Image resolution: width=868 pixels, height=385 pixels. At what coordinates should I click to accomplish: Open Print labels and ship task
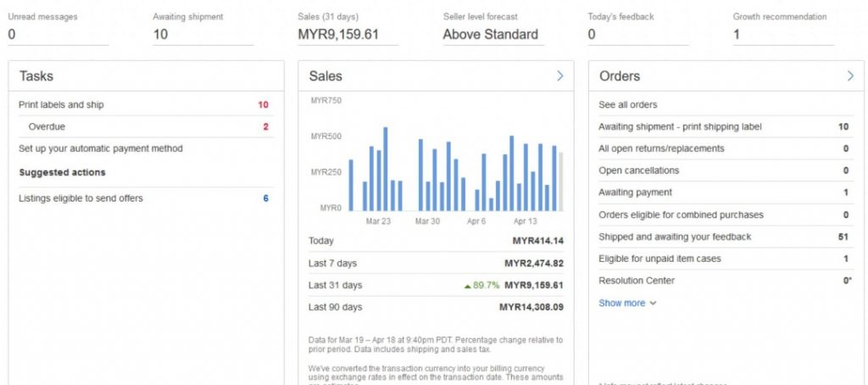[61, 105]
